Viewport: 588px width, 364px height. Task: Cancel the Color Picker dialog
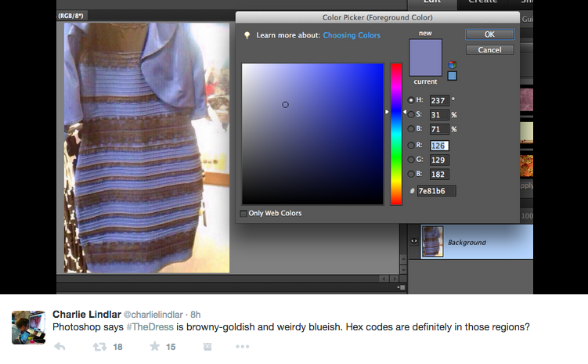(x=490, y=50)
